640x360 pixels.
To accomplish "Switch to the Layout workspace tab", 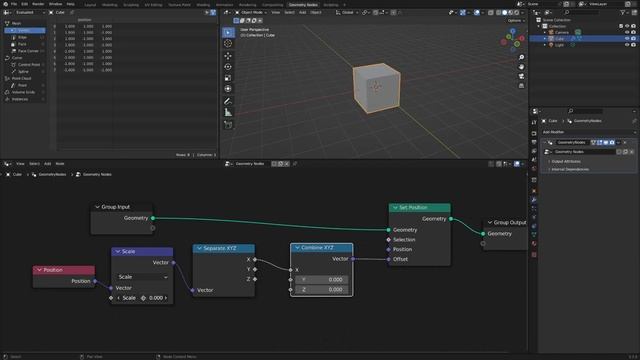I will click(90, 5).
